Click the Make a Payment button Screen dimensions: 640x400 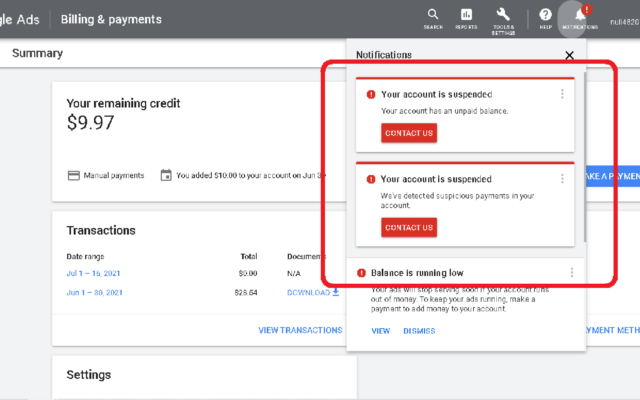[613, 176]
